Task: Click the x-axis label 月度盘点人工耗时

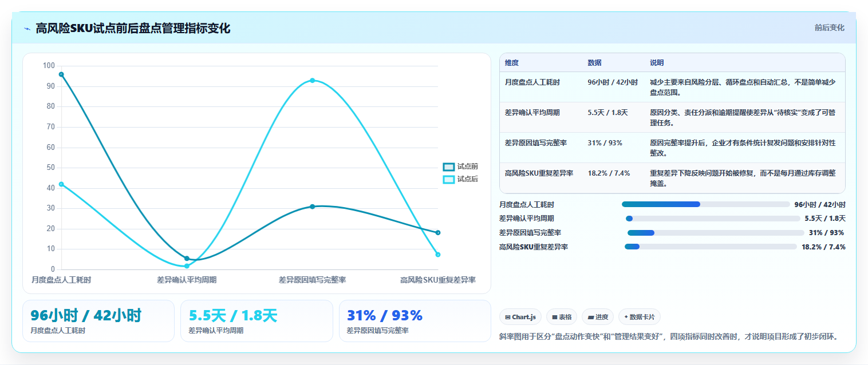Action: coord(61,280)
